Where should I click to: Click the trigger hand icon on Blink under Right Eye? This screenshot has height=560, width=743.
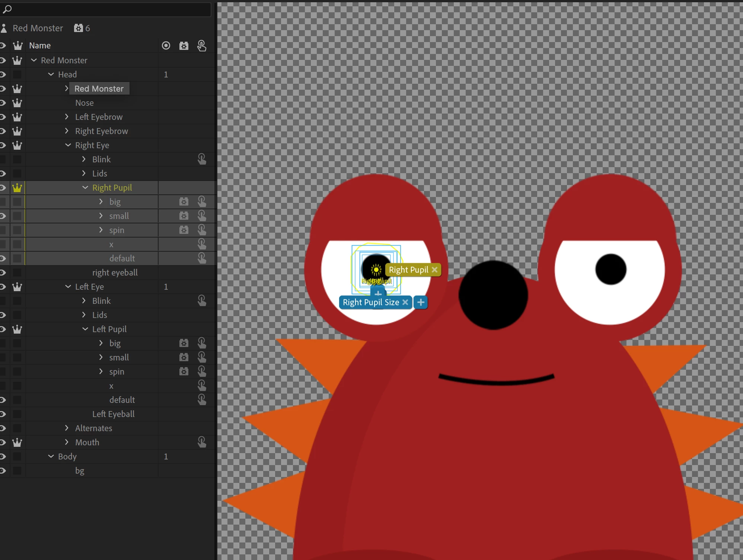point(202,159)
